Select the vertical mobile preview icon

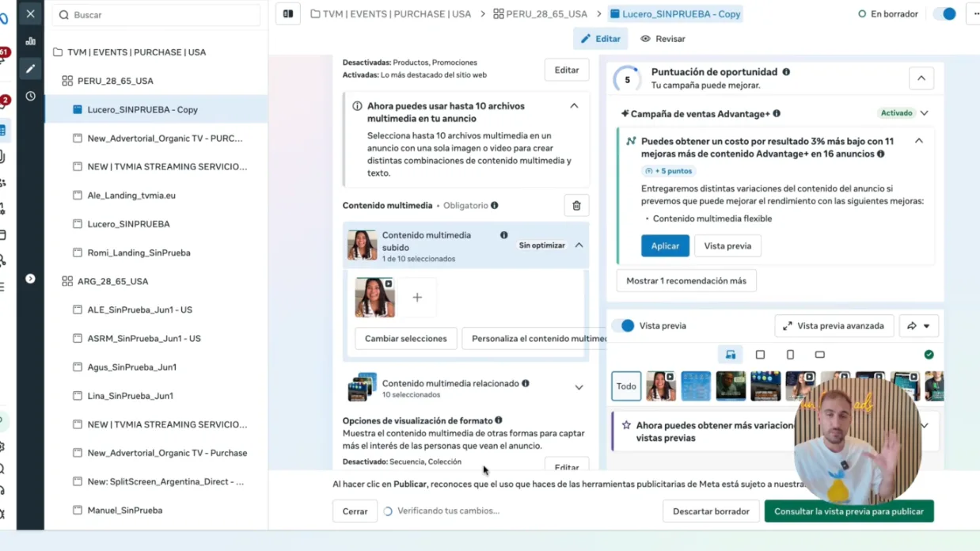pos(790,355)
